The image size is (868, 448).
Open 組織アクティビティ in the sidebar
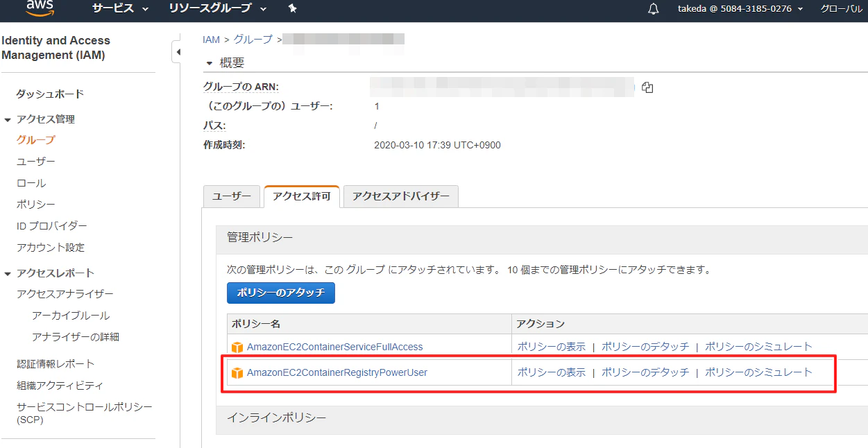[60, 386]
